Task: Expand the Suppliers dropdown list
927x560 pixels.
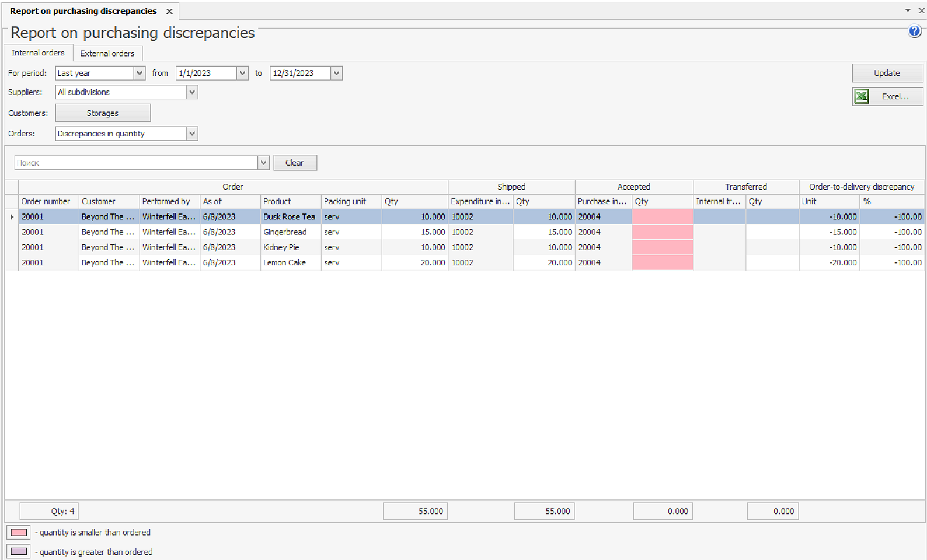Action: point(191,92)
